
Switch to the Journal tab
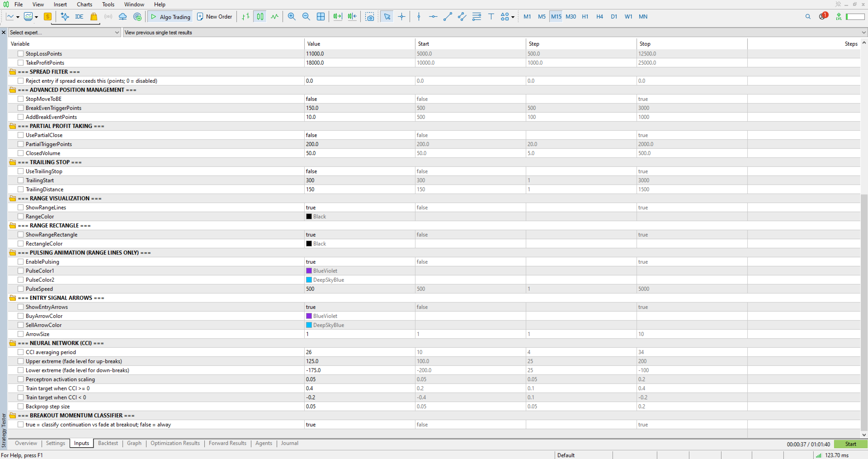pyautogui.click(x=289, y=443)
